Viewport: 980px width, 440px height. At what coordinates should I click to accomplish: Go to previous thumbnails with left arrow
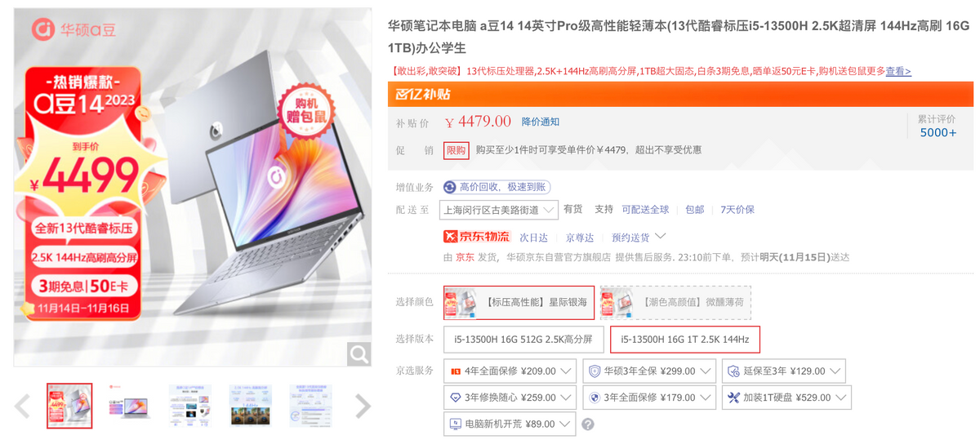[23, 406]
